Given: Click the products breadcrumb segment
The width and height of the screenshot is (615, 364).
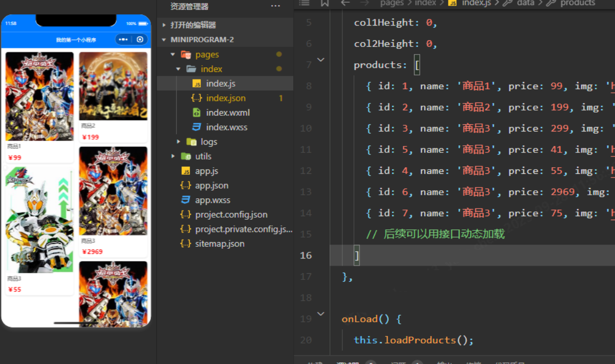Looking at the screenshot, I should pos(578,3).
